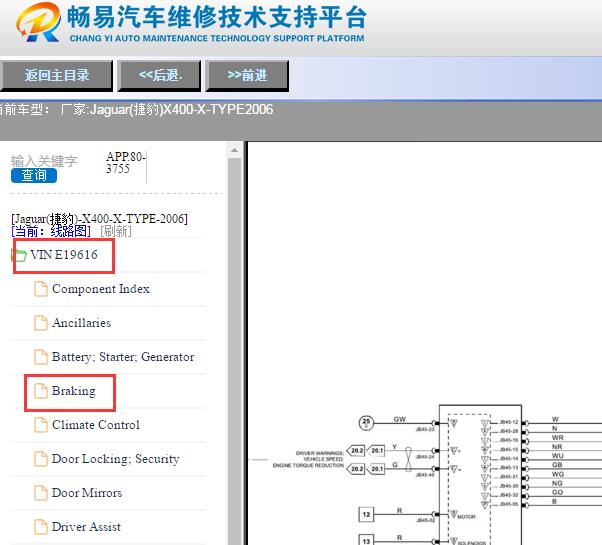Click the 返回主目录 button
The height and width of the screenshot is (545, 602).
pos(56,75)
